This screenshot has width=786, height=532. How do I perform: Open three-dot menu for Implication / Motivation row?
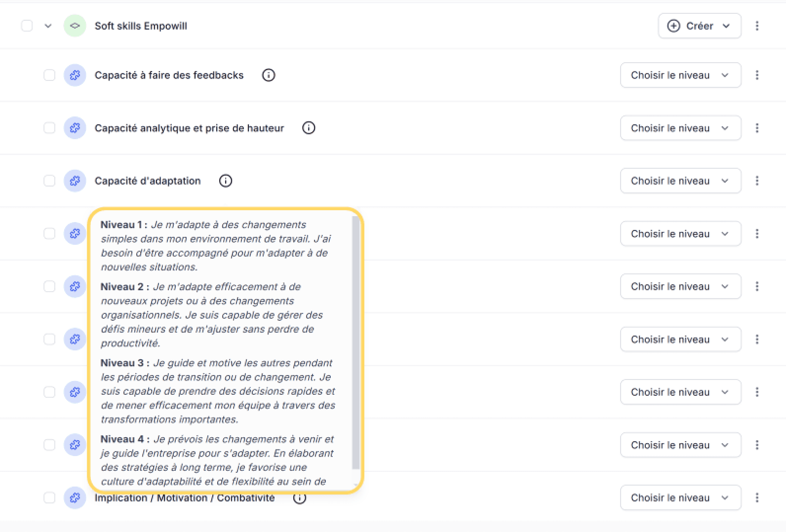point(757,497)
